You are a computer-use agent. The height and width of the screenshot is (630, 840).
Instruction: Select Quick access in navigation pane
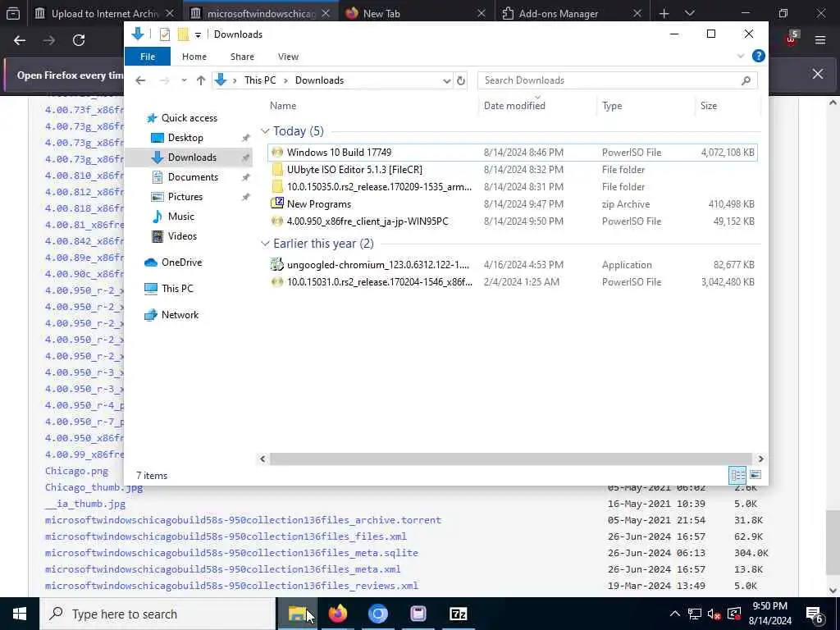[189, 118]
